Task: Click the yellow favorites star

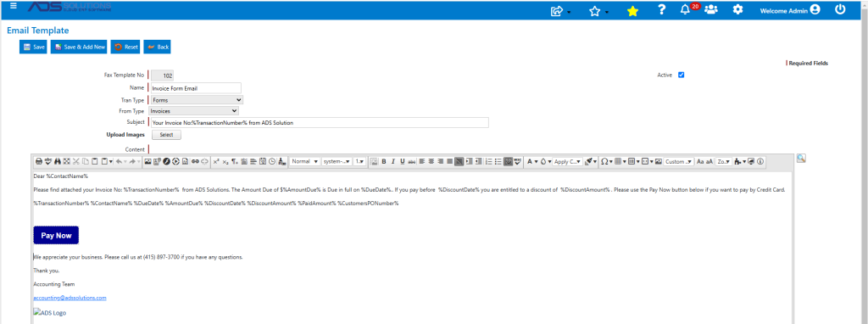Action: click(x=632, y=10)
